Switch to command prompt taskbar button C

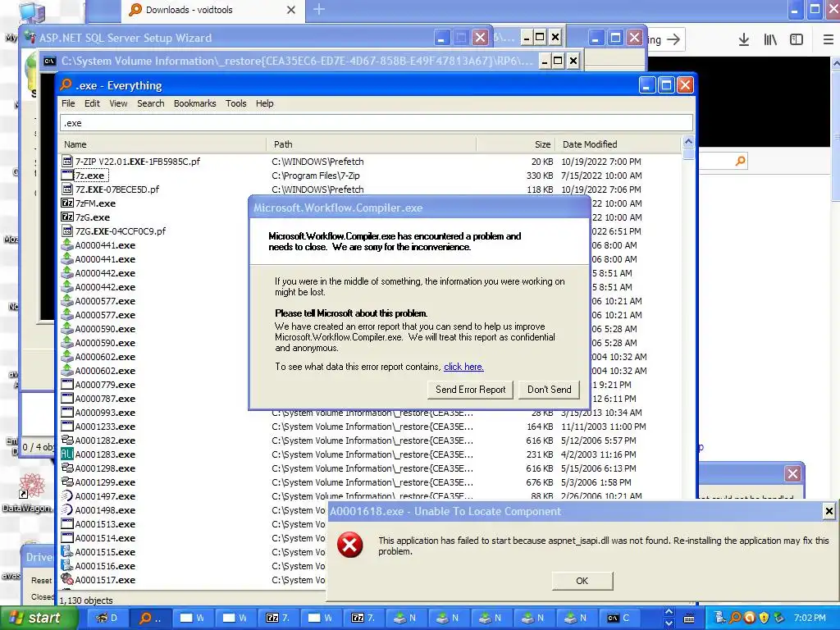tap(619, 618)
